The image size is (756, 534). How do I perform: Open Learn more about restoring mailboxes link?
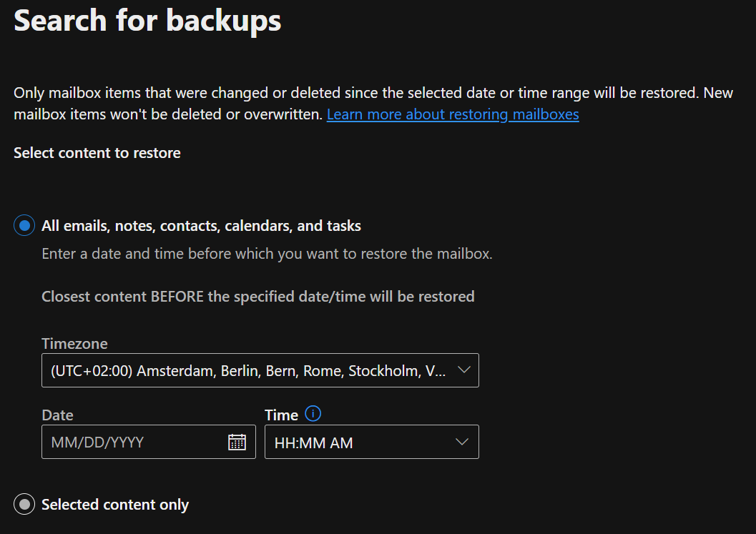453,114
